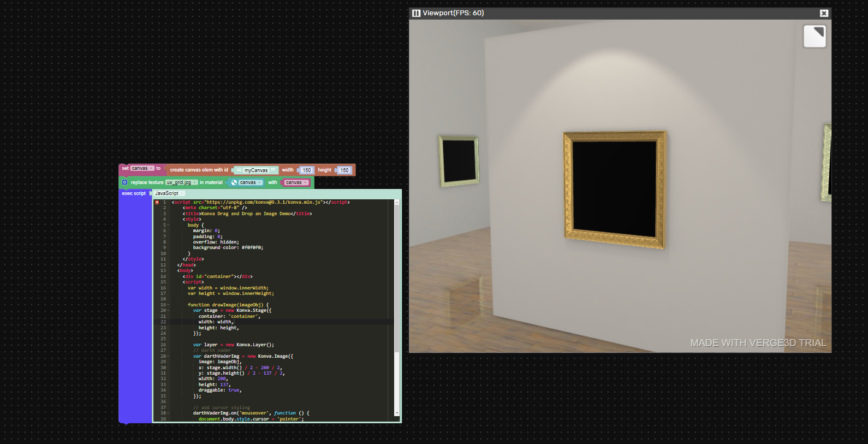Click the center gold-framed painting in viewport
This screenshot has width=868, height=444.
pyautogui.click(x=615, y=189)
